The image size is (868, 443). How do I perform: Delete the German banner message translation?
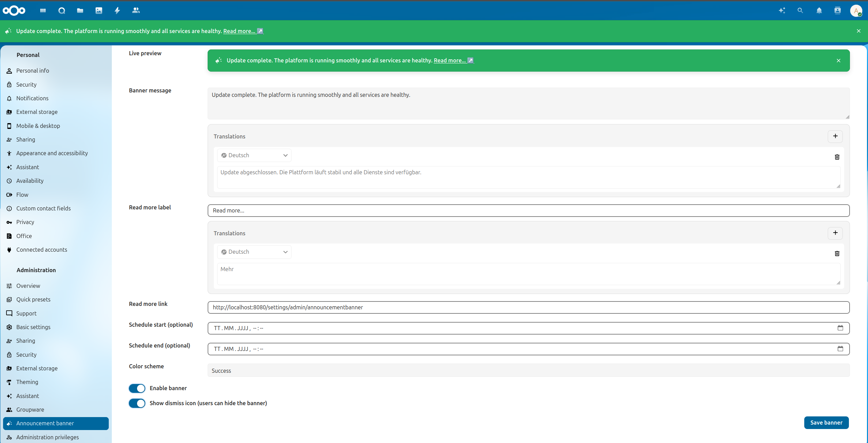[x=837, y=157]
